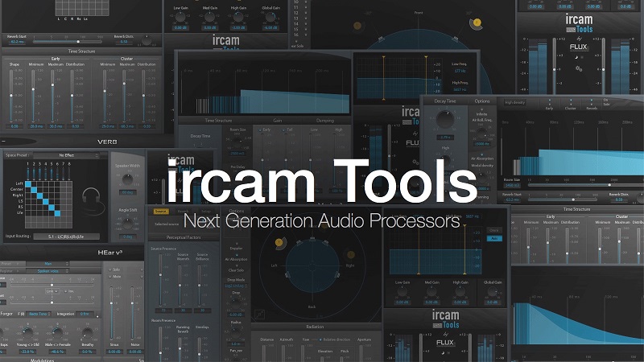Viewport: 644px width, 362px height.
Task: Open the Recto Tono dropdown
Action: 39,314
